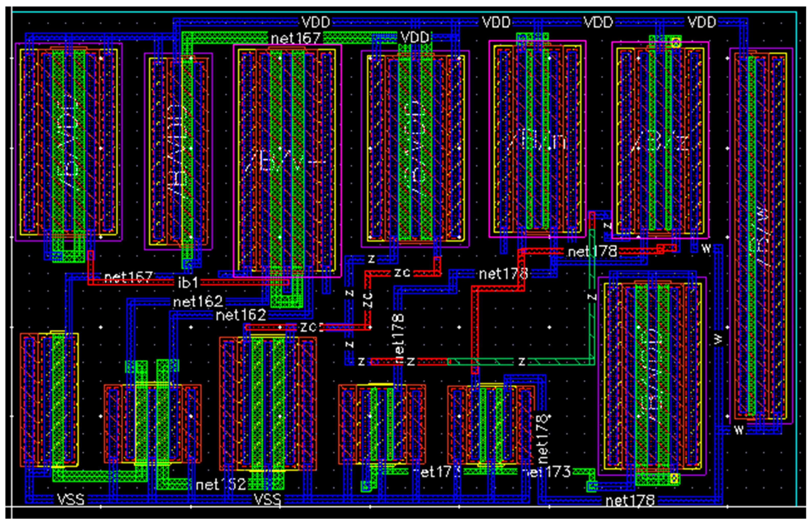Viewport: 812px width, 525px height.
Task: Select net167 label on the green wire
Action: (296, 38)
